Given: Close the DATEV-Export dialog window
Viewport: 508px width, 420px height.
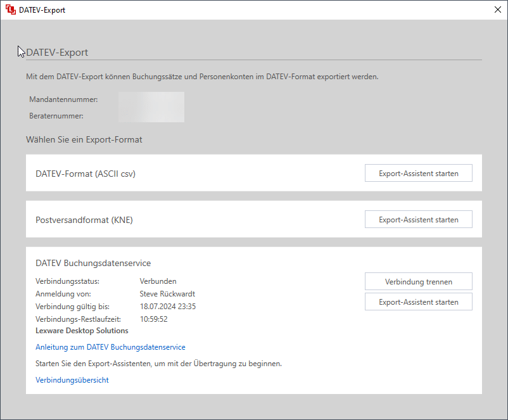Looking at the screenshot, I should point(498,10).
